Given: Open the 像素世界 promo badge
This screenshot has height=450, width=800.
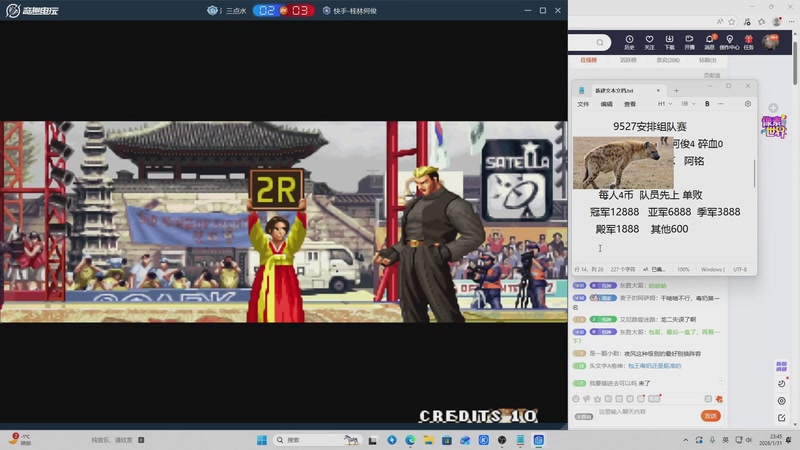Looking at the screenshot, I should tap(774, 126).
